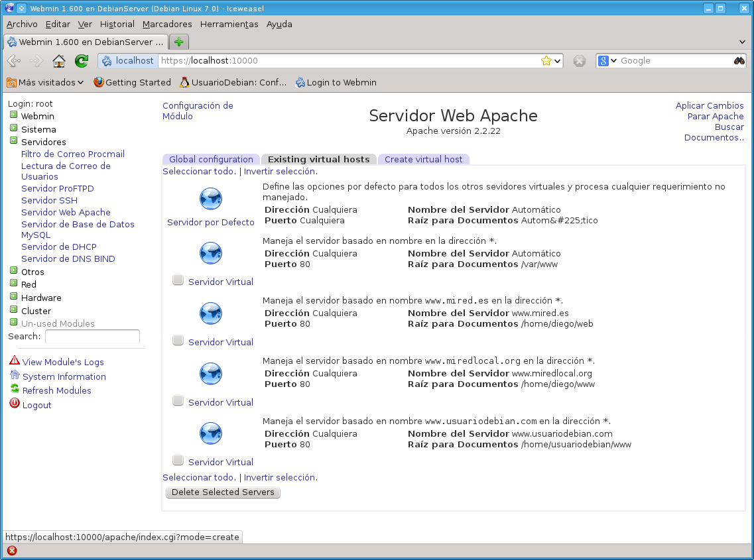Click the top Seleccionar todo link

(199, 172)
